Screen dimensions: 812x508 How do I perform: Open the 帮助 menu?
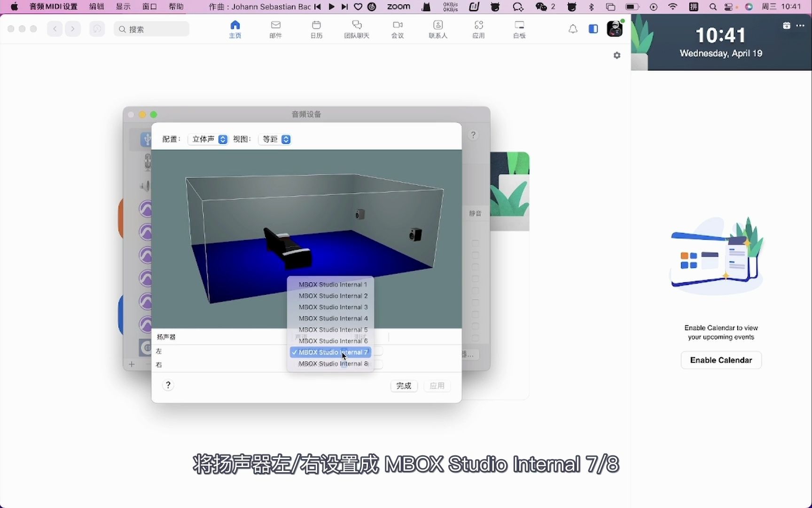click(176, 7)
